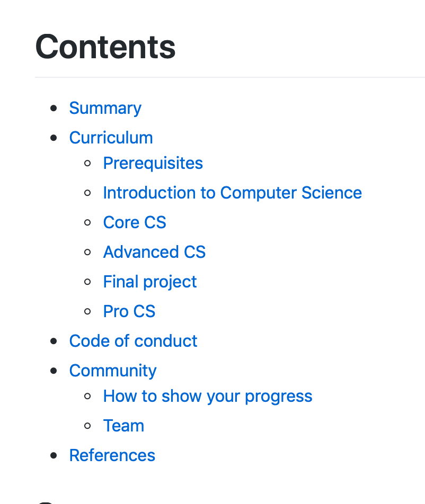Screen dimensions: 425x504
Task: Go to the Community link
Action: coord(113,371)
